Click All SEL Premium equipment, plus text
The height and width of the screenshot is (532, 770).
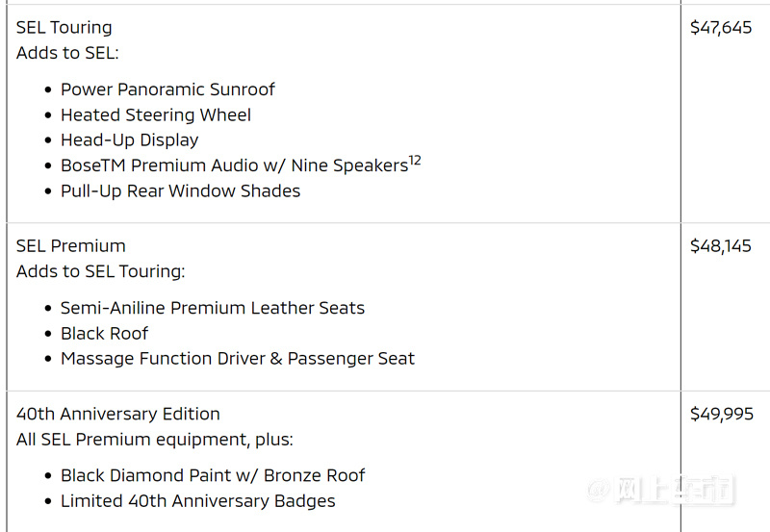pyautogui.click(x=155, y=440)
